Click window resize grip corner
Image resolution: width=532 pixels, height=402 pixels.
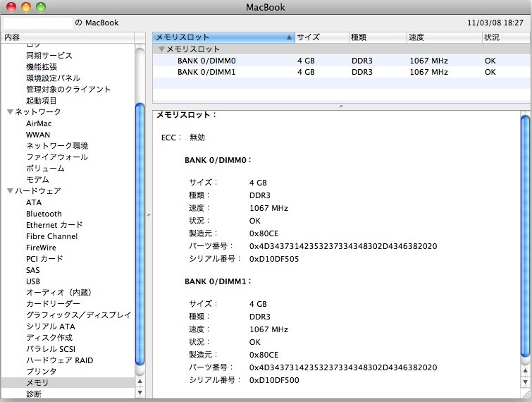[x=526, y=395]
